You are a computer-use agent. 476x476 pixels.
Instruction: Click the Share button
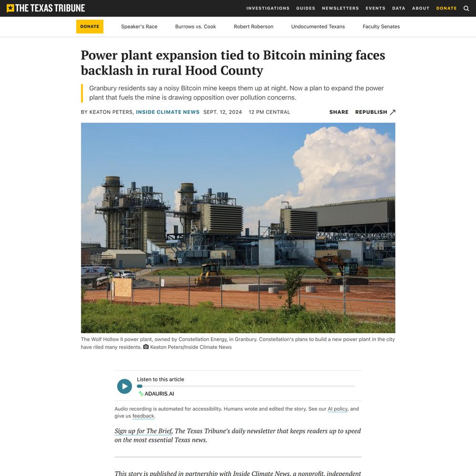click(x=339, y=112)
